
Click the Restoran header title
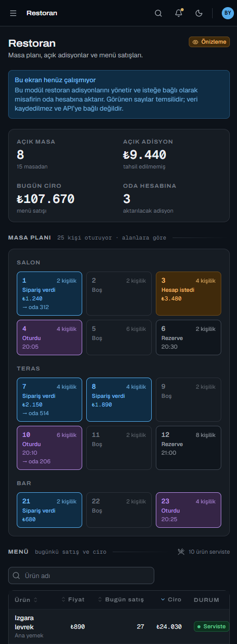[42, 13]
